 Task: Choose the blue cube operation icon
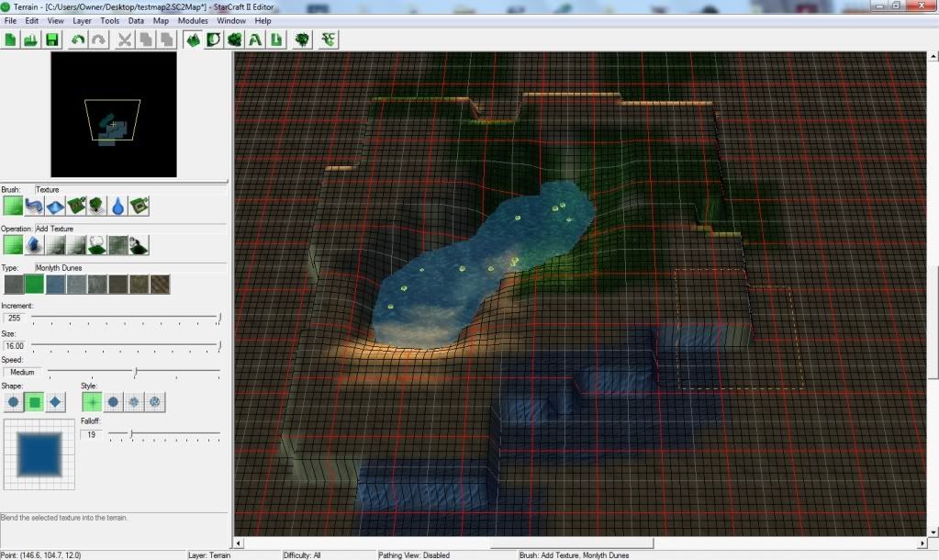pyautogui.click(x=34, y=245)
